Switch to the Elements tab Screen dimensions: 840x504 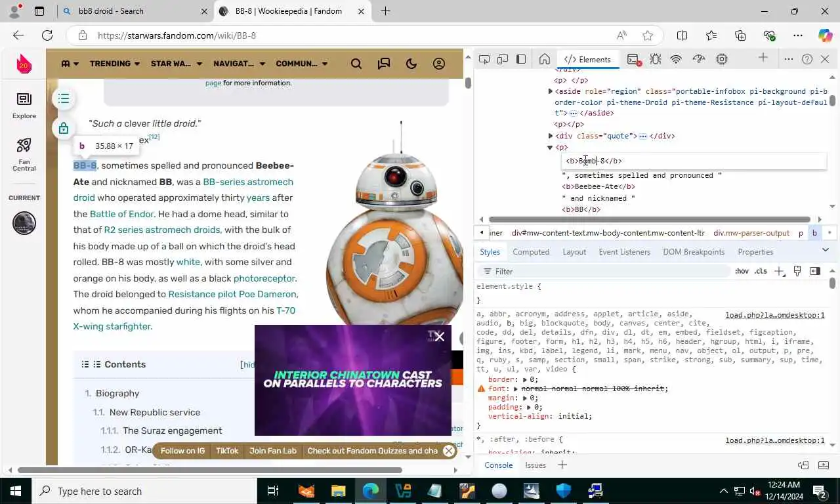(587, 59)
